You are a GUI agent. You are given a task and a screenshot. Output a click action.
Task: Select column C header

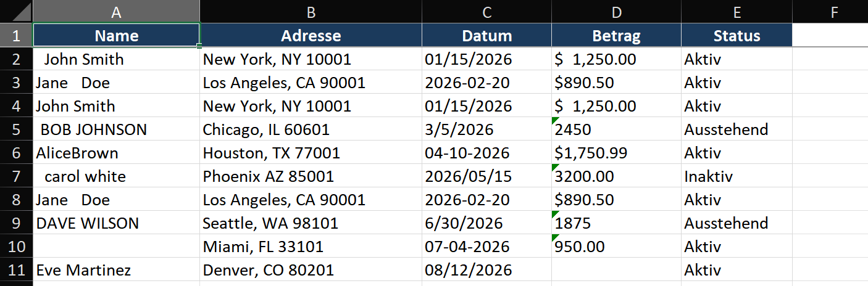pyautogui.click(x=486, y=11)
